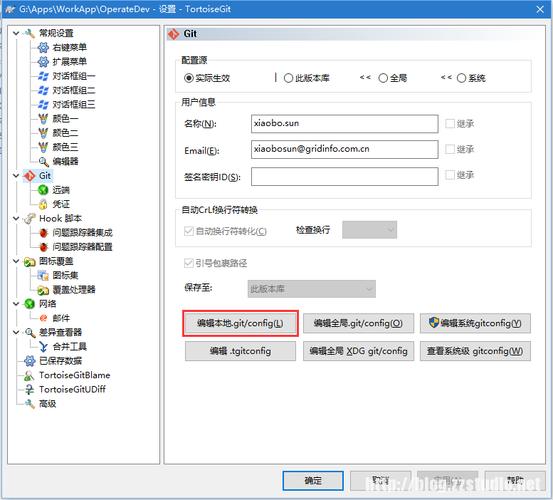This screenshot has width=553, height=500.
Task: Click 查看系统级 gitconfig button
Action: [x=475, y=351]
